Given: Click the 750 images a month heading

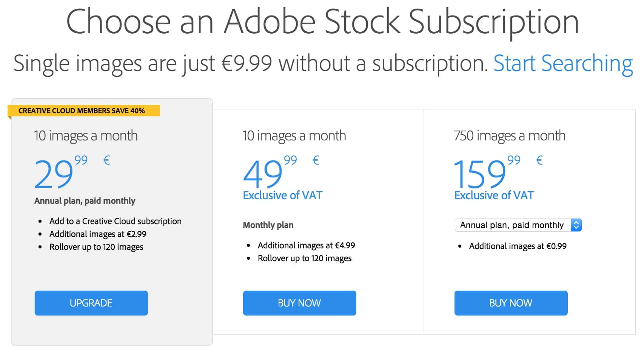Looking at the screenshot, I should pos(510,136).
